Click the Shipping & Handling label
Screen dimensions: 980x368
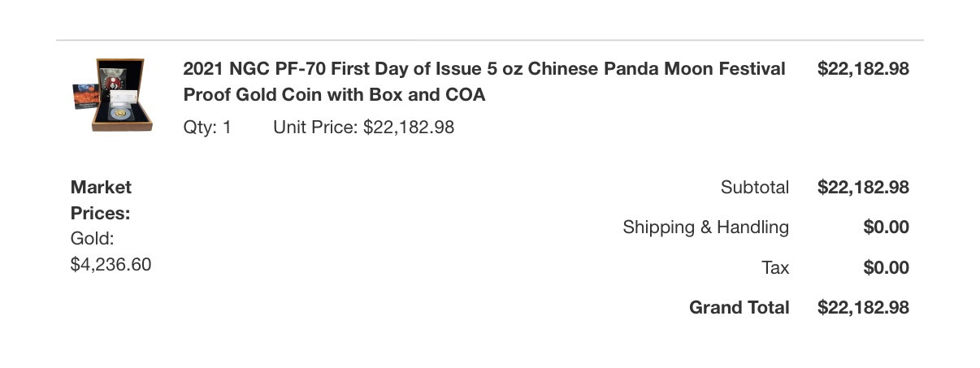click(x=705, y=227)
